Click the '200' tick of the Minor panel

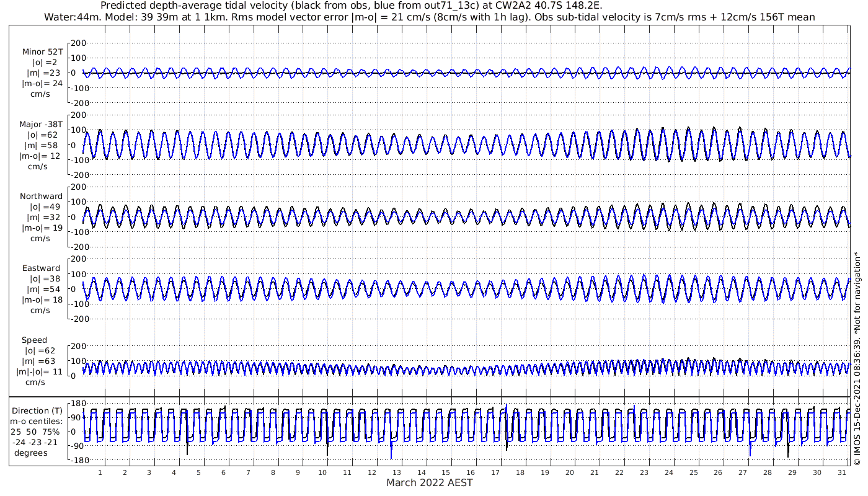pyautogui.click(x=79, y=43)
